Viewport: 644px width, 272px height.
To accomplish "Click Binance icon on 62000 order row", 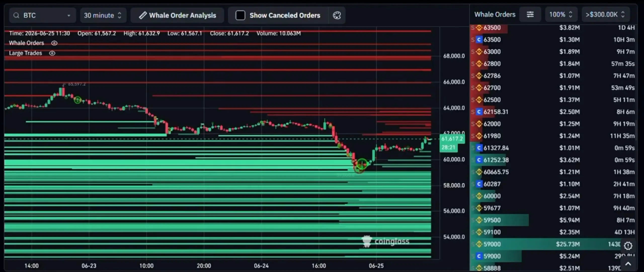I will (479, 124).
